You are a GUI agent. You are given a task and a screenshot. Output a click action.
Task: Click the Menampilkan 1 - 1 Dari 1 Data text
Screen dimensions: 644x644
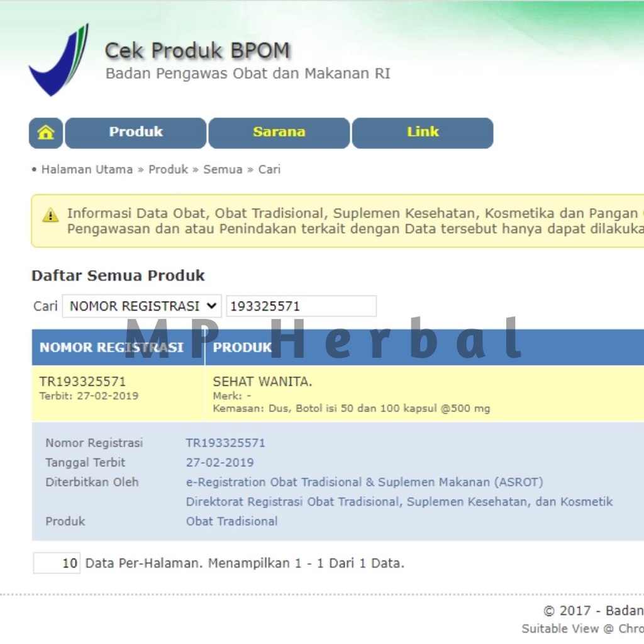306,563
